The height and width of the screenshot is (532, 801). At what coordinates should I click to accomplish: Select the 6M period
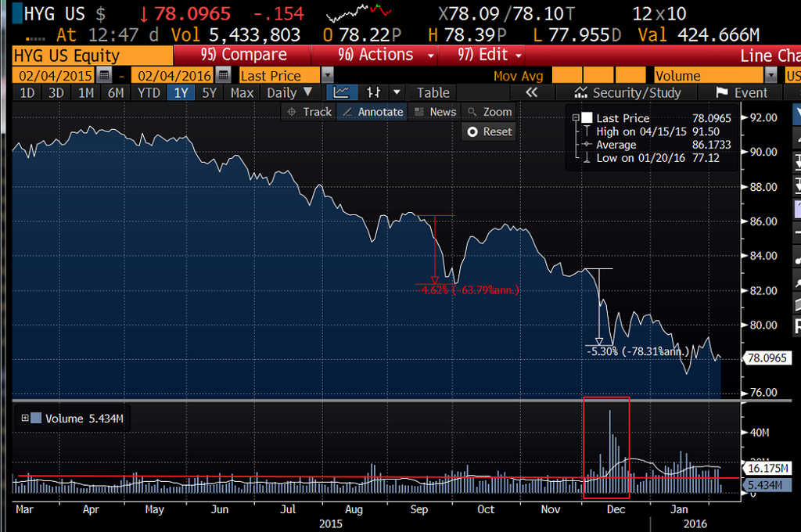click(116, 92)
